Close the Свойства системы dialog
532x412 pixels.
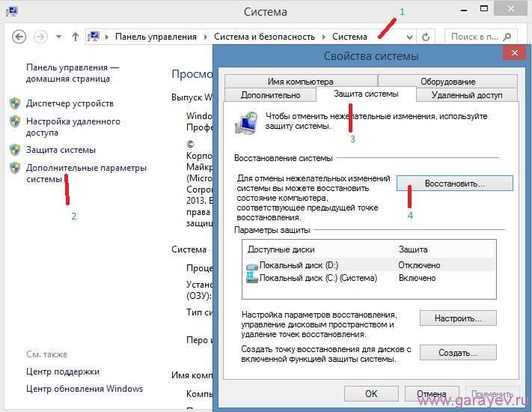pos(515,53)
